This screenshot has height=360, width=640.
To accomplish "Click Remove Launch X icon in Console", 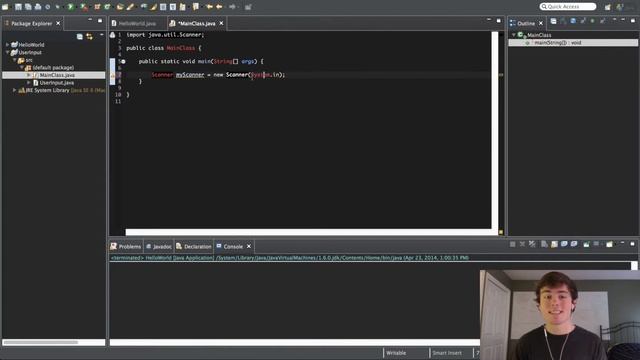I will click(522, 244).
